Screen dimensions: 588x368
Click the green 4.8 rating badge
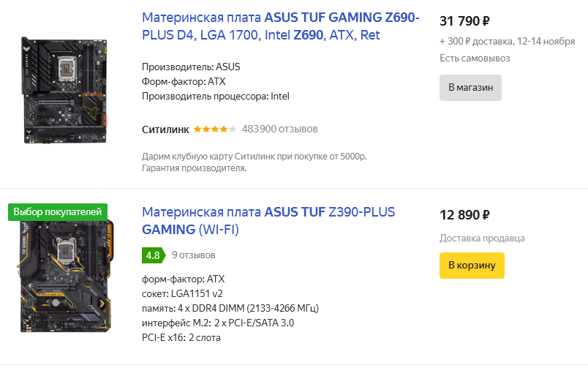click(152, 256)
